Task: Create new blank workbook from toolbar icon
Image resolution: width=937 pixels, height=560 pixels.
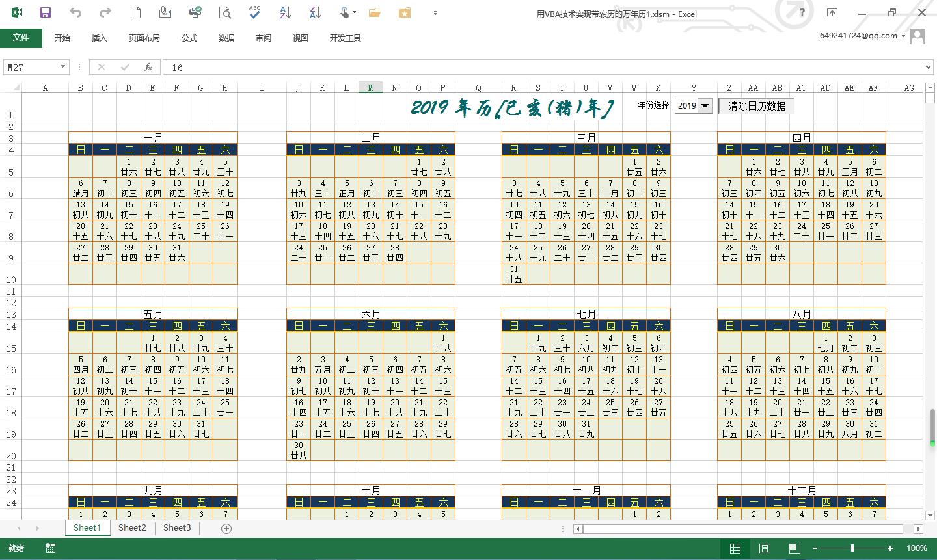Action: click(134, 12)
